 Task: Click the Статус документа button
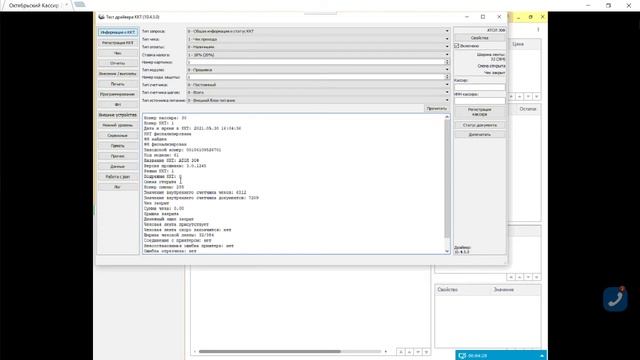(x=480, y=125)
